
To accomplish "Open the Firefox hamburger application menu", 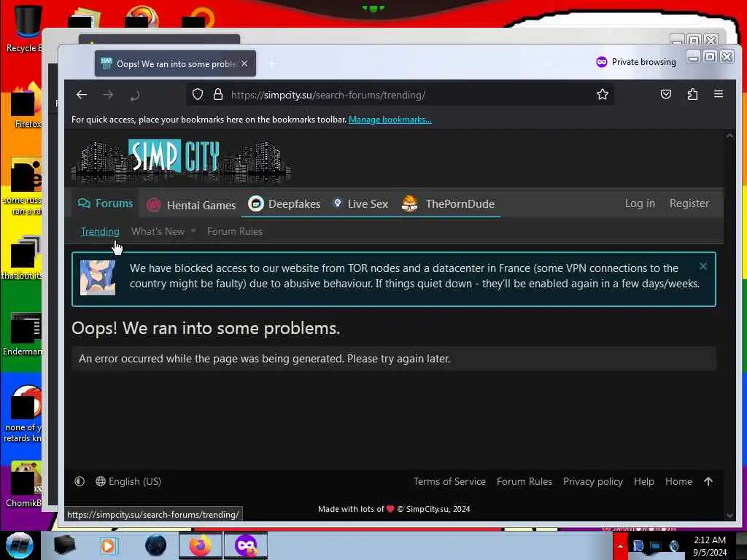I will click(719, 94).
